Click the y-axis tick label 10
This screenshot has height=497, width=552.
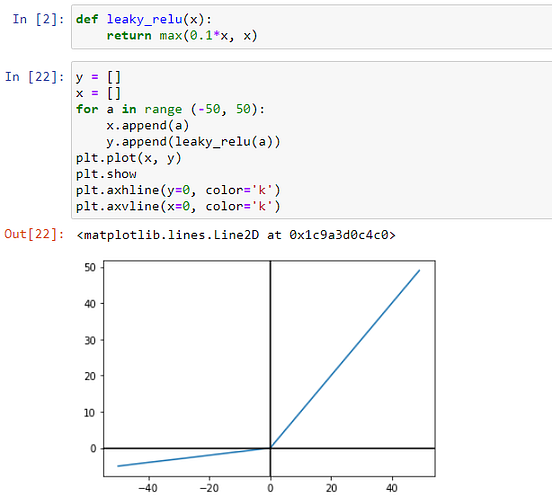coord(90,413)
